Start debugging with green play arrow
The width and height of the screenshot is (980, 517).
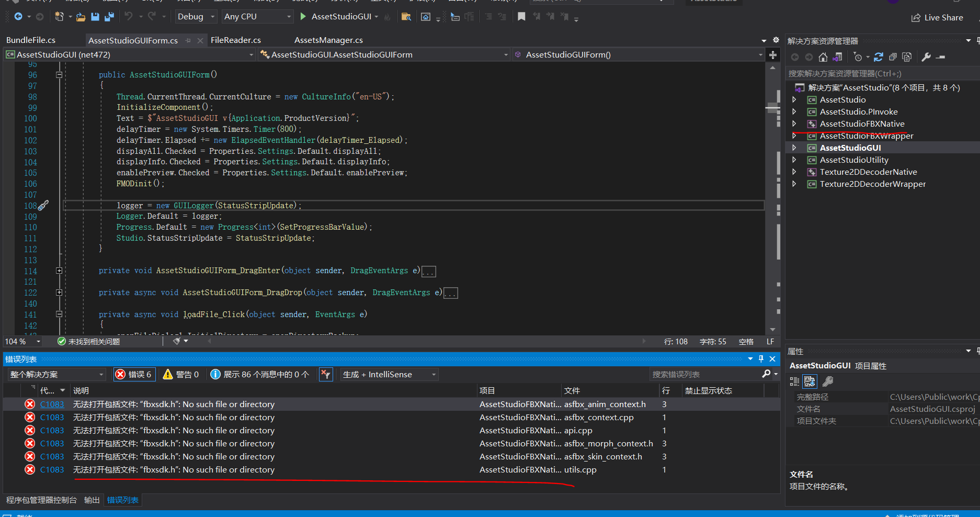point(303,17)
